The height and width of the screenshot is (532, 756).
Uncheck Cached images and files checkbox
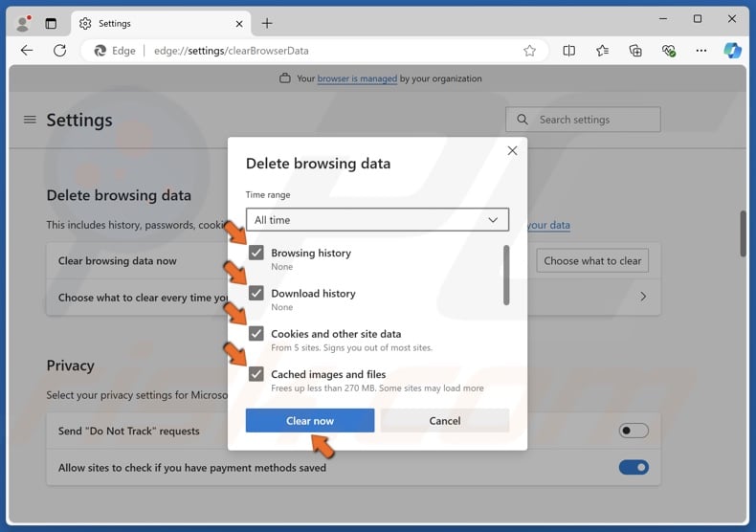pyautogui.click(x=256, y=374)
